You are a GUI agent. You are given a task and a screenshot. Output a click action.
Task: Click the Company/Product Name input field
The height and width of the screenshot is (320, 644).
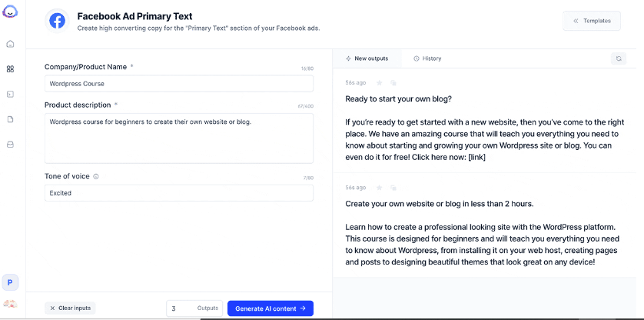(x=179, y=84)
